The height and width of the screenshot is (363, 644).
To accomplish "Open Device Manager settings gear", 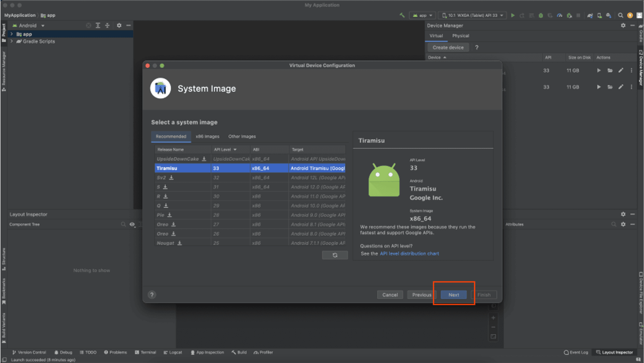I will (623, 25).
